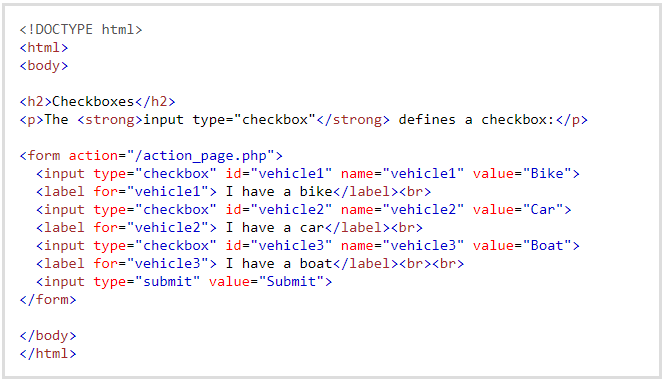Click the value="Boat" attribute
Viewport: 665px width, 384px height.
[522, 246]
